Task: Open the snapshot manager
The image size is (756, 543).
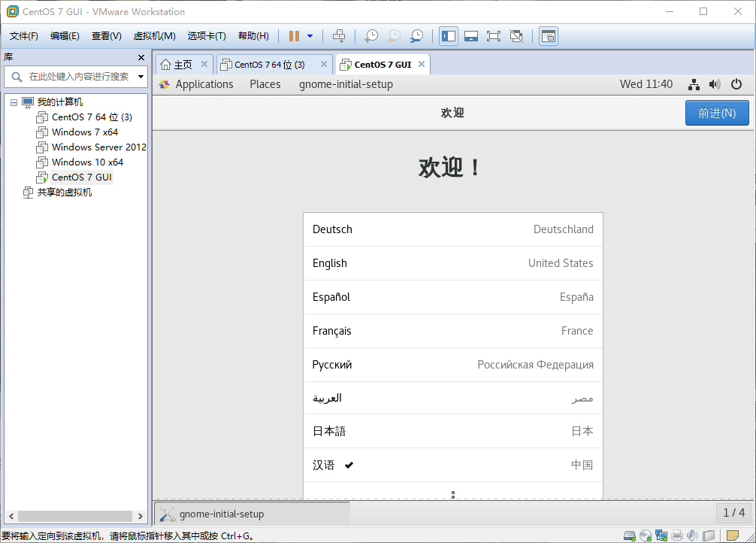Action: tap(416, 36)
